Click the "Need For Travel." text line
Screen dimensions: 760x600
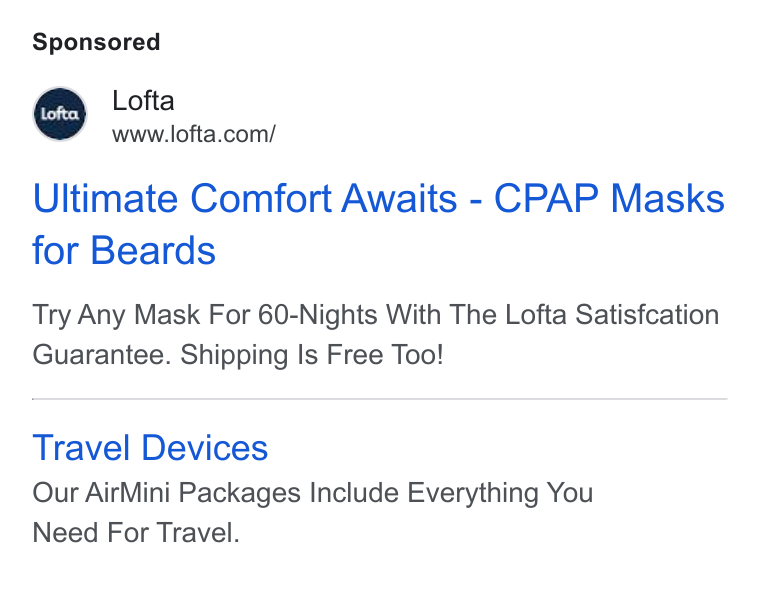136,533
